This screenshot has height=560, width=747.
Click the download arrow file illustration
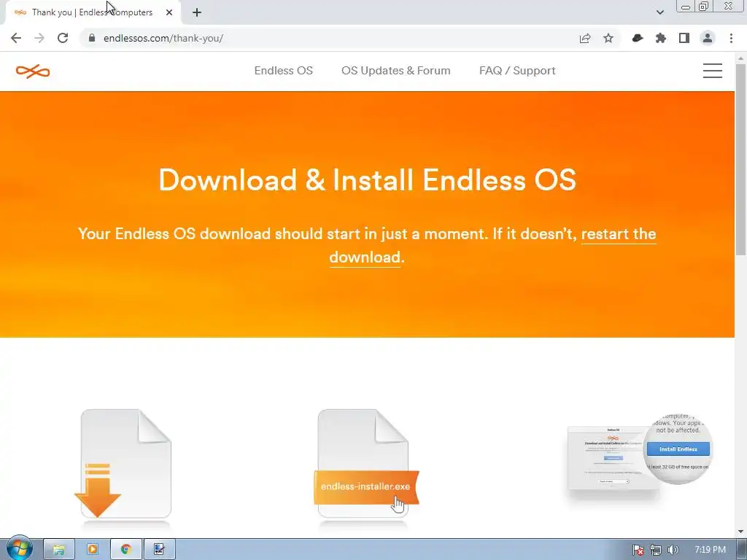point(123,464)
